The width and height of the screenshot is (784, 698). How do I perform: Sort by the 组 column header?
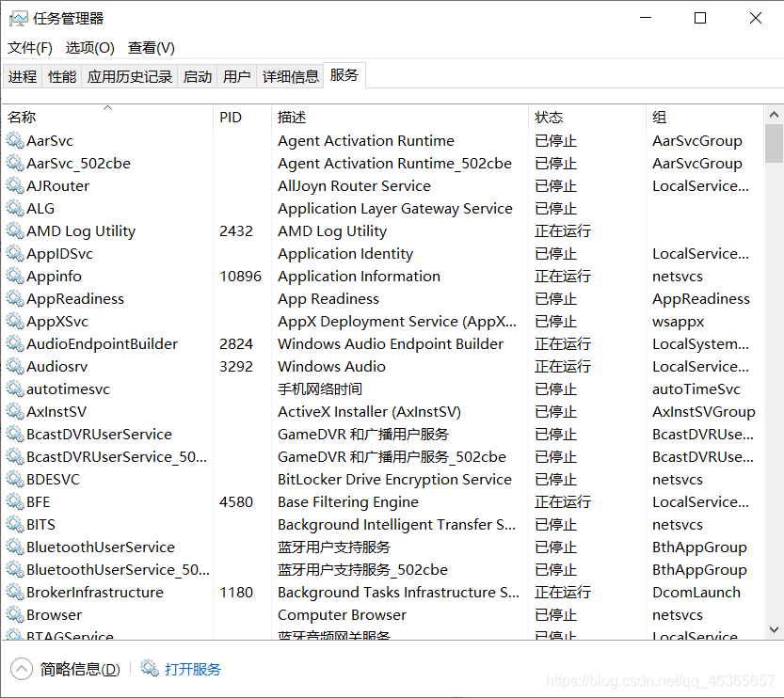pos(705,118)
